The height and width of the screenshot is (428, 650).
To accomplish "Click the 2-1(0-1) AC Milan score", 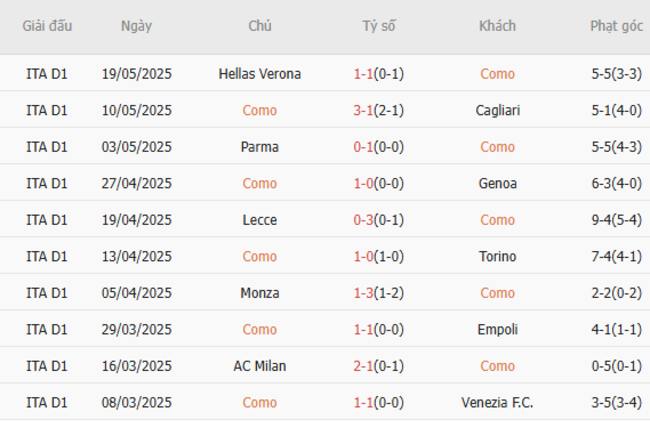I will pyautogui.click(x=378, y=366).
